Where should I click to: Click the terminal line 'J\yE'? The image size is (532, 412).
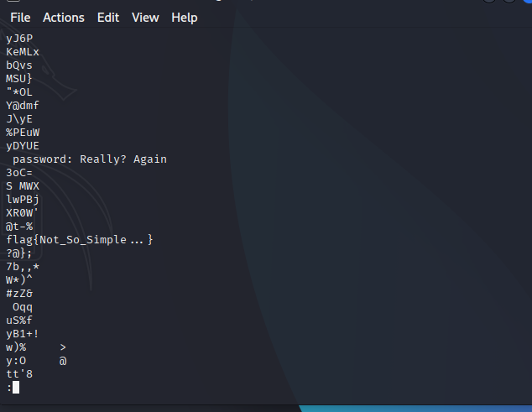coord(19,119)
